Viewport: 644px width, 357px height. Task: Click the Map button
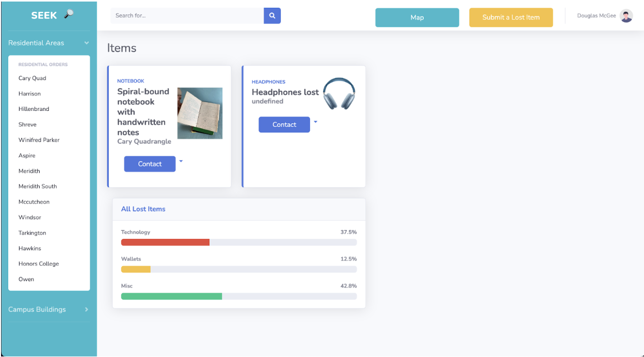pos(417,18)
